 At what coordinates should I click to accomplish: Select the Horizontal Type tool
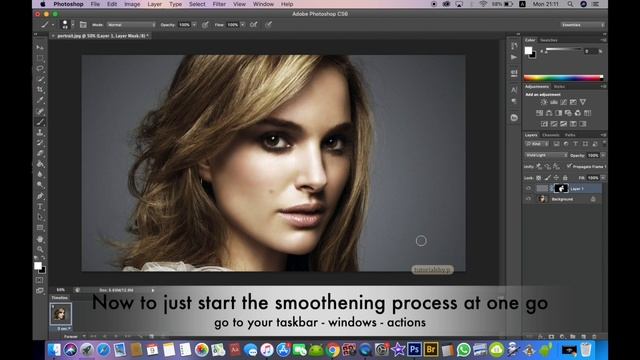coord(40,207)
